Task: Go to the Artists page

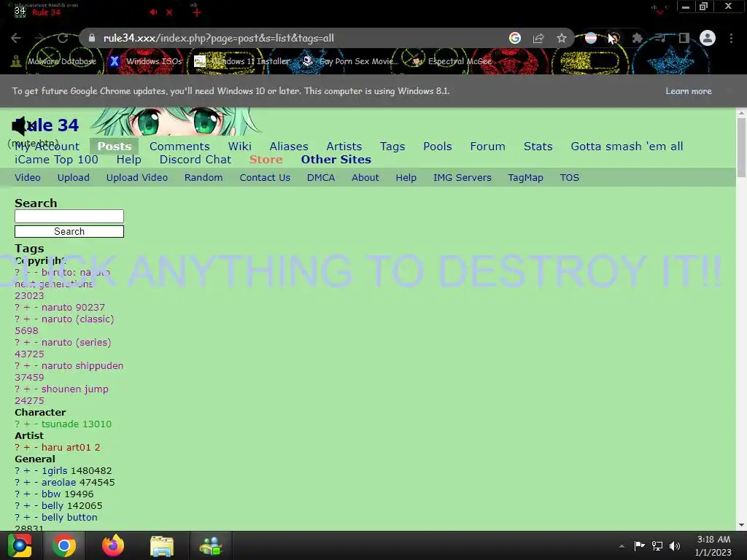Action: [344, 146]
